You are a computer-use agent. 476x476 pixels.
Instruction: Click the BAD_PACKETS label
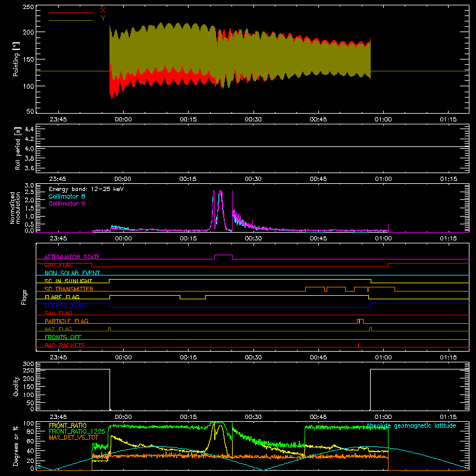pyautogui.click(x=65, y=345)
